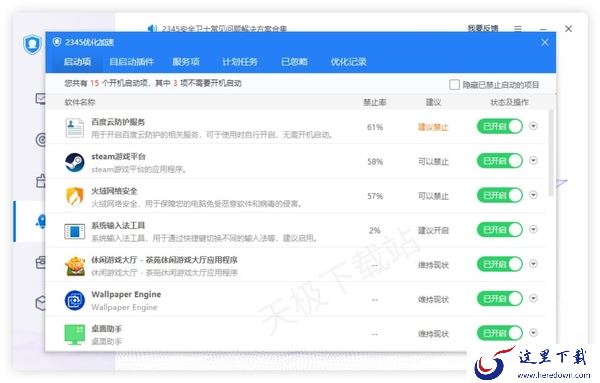This screenshot has height=383, width=600.
Task: Click the casual game hall icon
Action: click(75, 266)
